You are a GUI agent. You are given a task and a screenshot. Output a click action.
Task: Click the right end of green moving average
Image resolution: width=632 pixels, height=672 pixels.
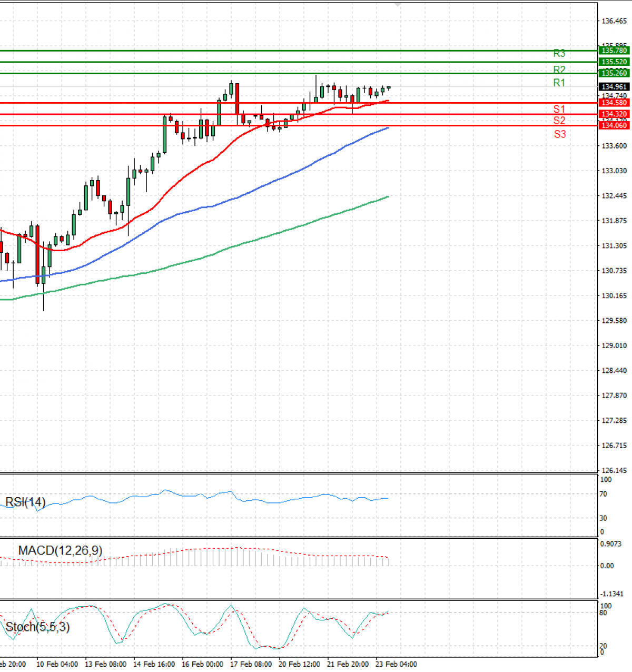(x=388, y=197)
